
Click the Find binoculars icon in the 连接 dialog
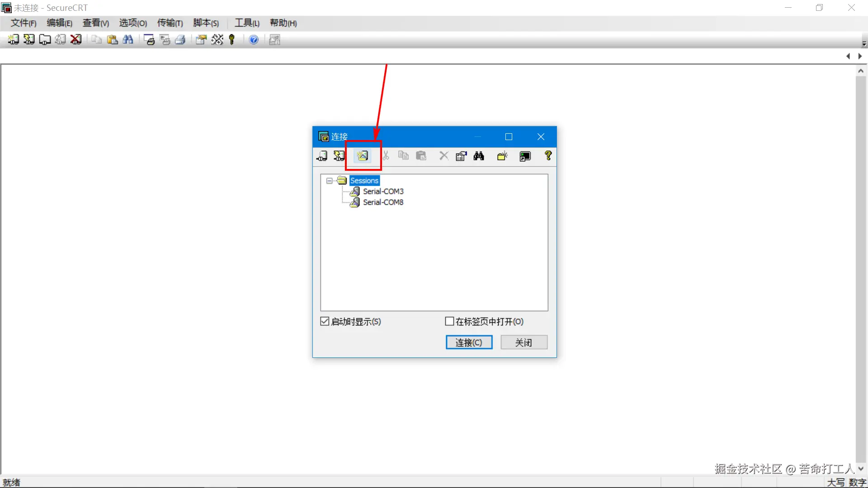(479, 156)
